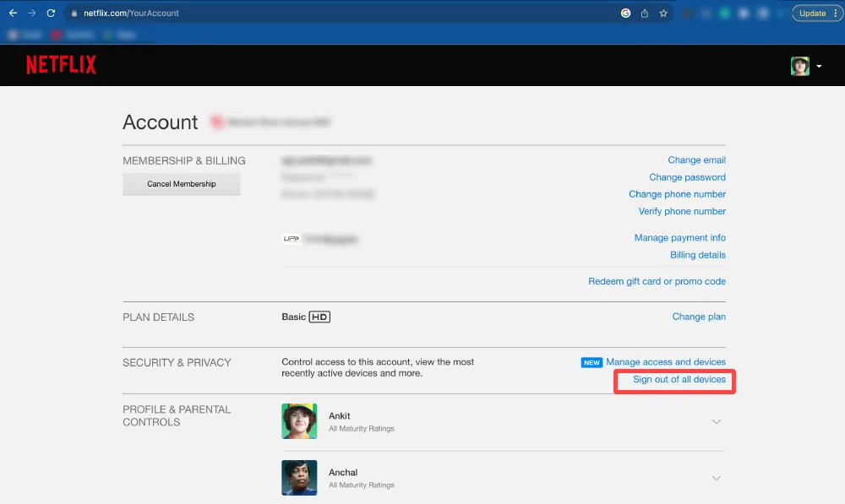Click the Basic plan name text

pos(294,317)
